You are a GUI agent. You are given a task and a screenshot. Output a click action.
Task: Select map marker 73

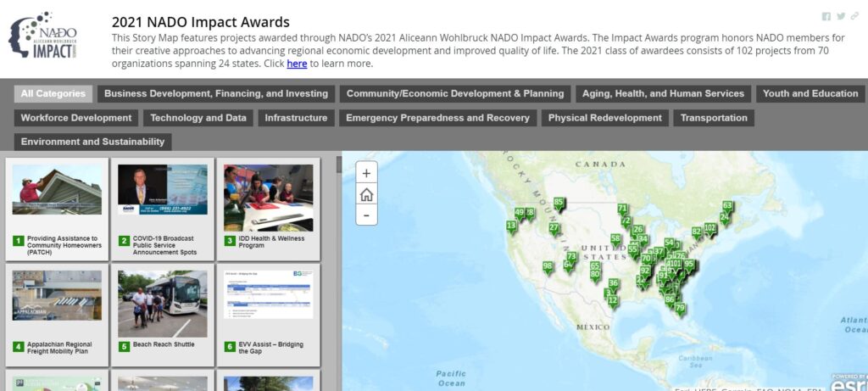571,258
